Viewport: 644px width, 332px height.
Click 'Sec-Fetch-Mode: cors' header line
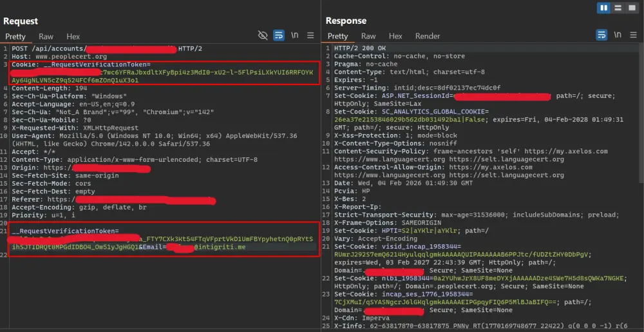(x=52, y=183)
